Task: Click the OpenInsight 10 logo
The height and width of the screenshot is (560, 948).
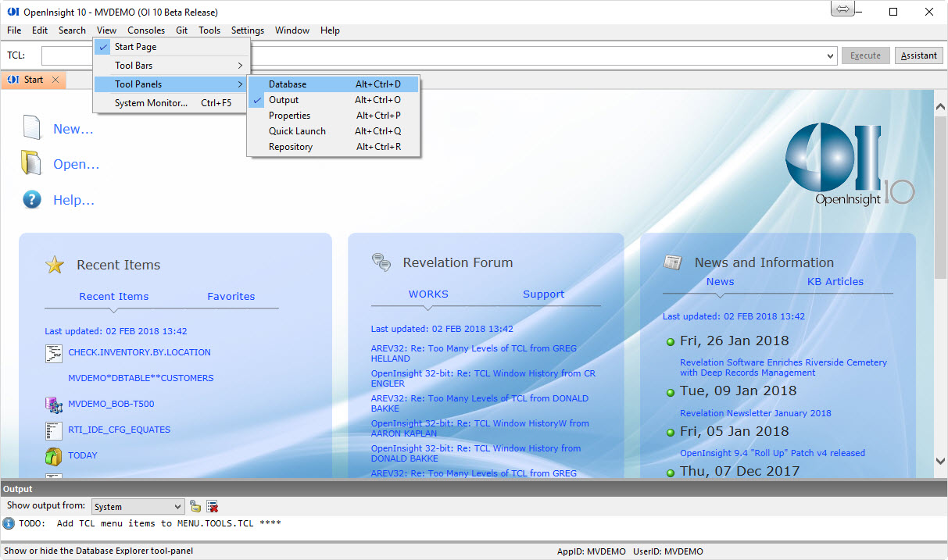Action: (850, 164)
